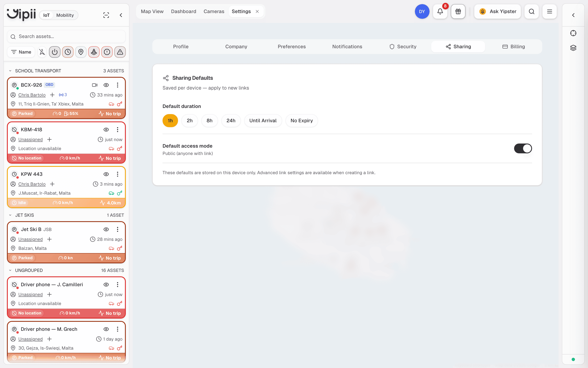This screenshot has height=368, width=588.
Task: Switch to Cameras tab
Action: tap(214, 11)
